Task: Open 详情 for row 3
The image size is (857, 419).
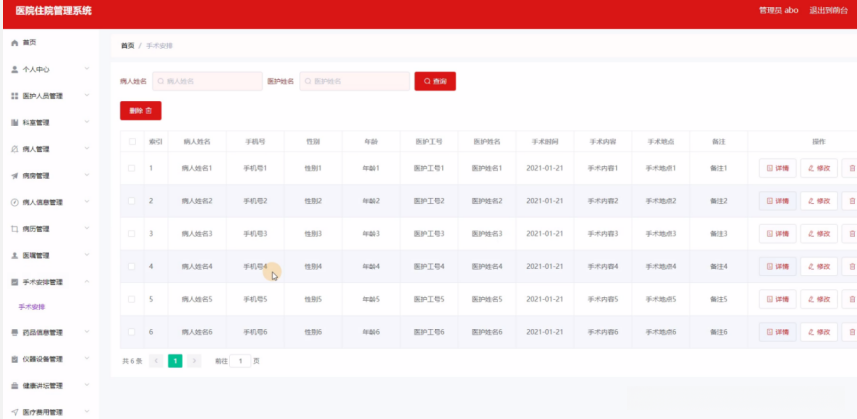Action: (777, 234)
